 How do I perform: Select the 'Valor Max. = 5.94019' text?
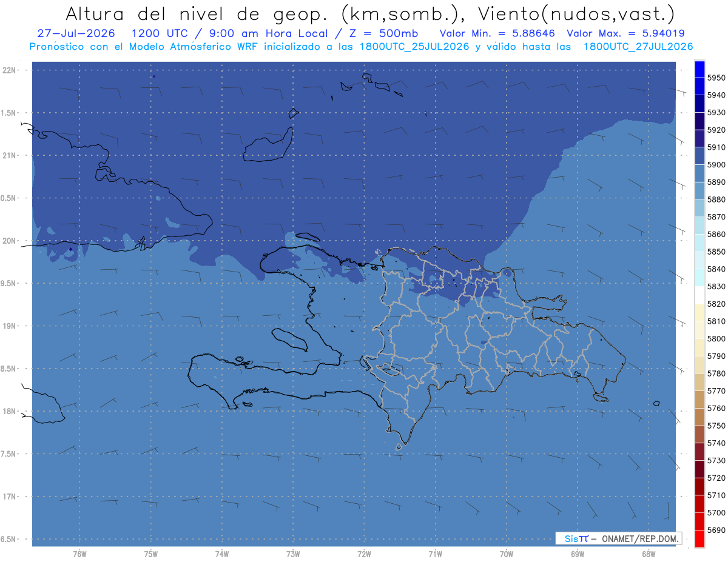(x=625, y=34)
